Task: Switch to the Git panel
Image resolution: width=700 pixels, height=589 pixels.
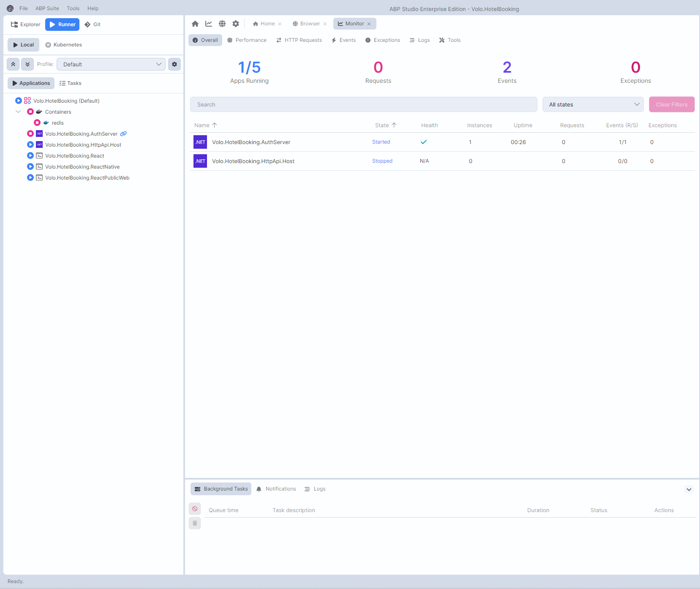Action: (x=93, y=25)
